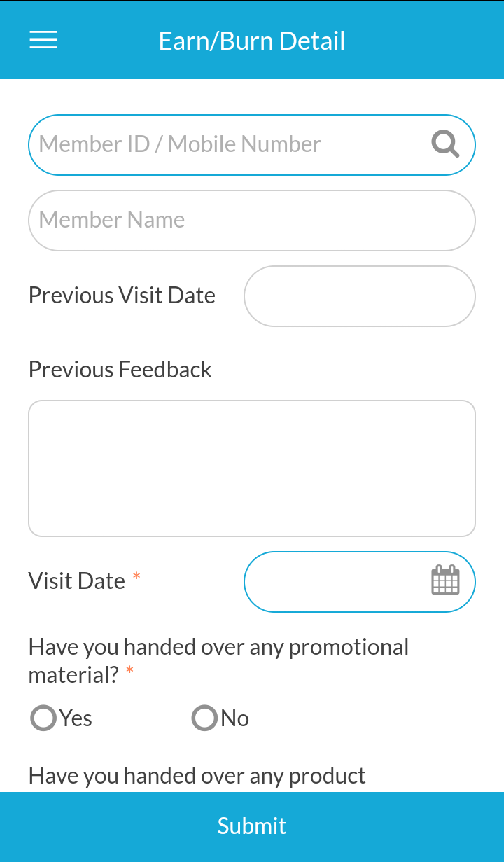Screen dimensions: 504x862
Task: Open the hamburger navigation menu
Action: coord(43,40)
